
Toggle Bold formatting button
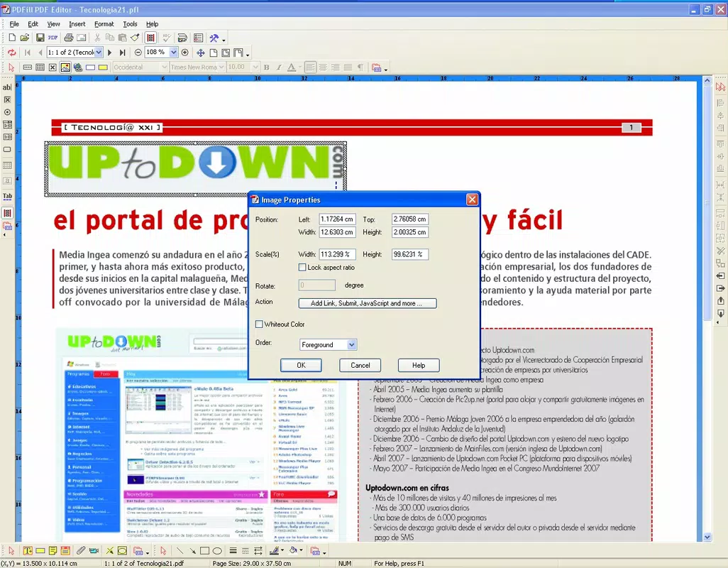(x=267, y=67)
